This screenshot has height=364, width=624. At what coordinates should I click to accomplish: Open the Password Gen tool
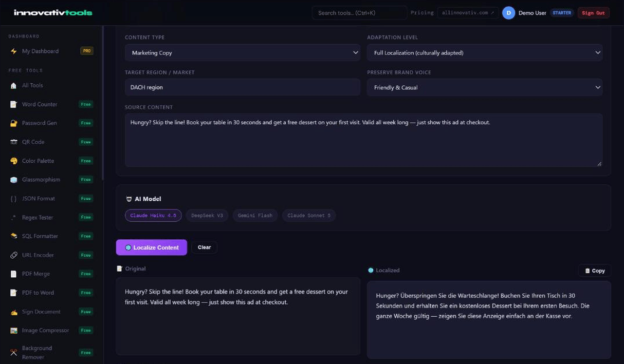click(x=51, y=123)
